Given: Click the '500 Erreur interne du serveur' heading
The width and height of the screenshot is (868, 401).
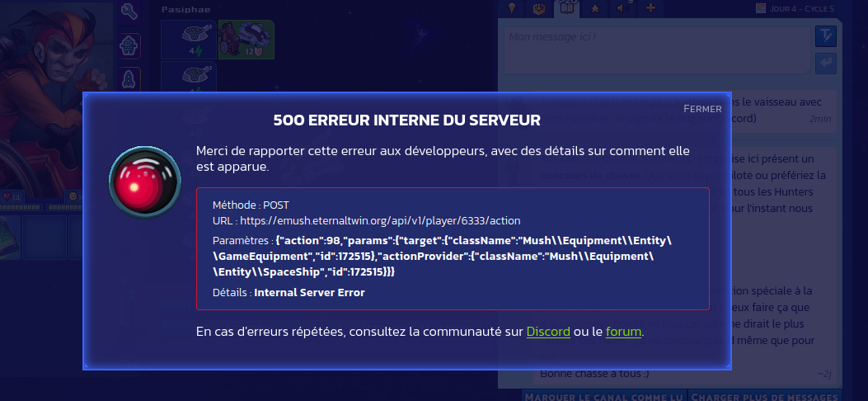Looking at the screenshot, I should pos(407,120).
